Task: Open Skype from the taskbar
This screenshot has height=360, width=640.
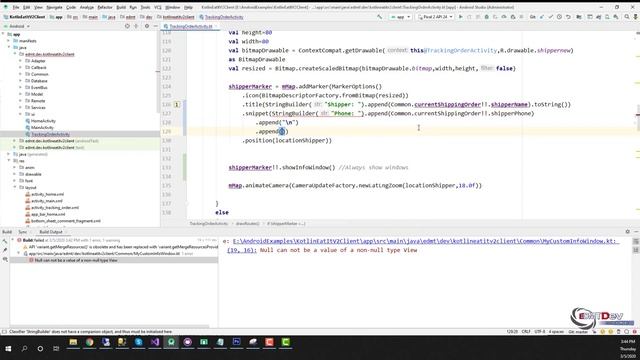Action: (138, 342)
